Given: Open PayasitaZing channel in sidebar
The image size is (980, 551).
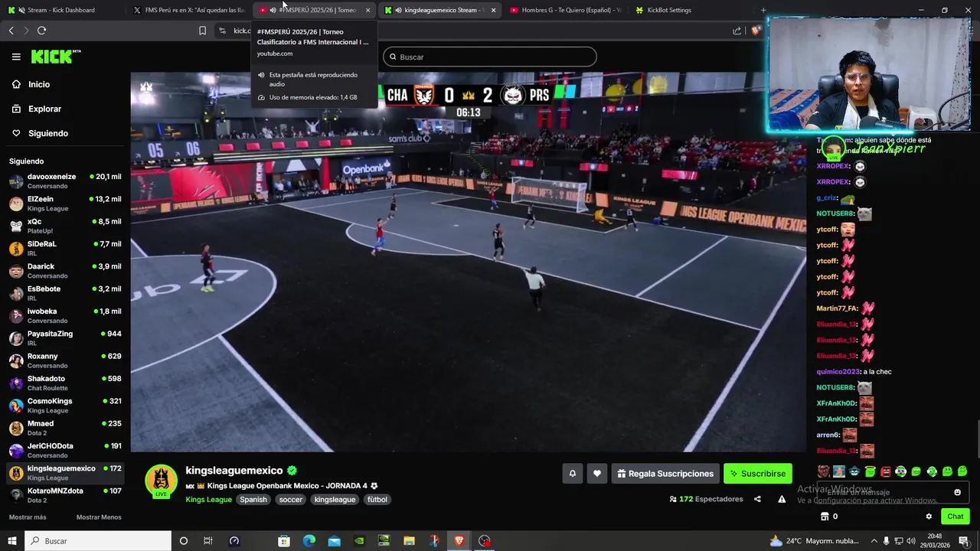Looking at the screenshot, I should click(x=65, y=338).
